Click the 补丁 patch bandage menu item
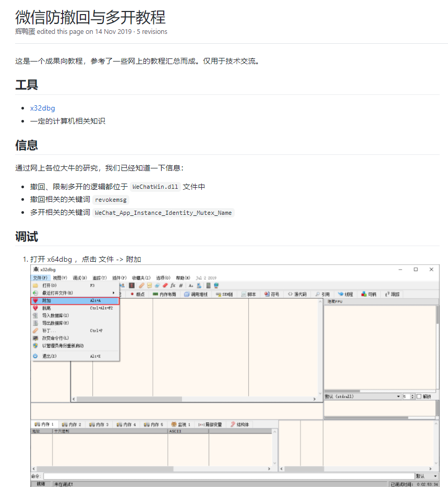The image size is (448, 487). pos(49,331)
